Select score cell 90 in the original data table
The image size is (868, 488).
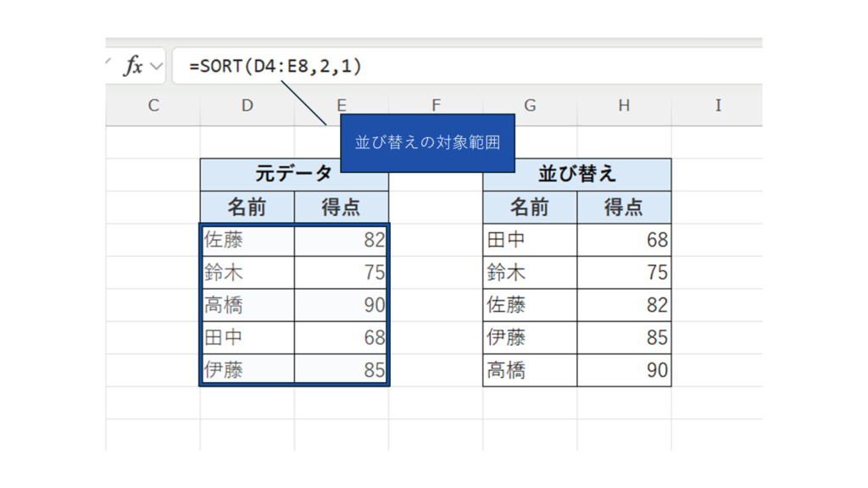pyautogui.click(x=342, y=305)
